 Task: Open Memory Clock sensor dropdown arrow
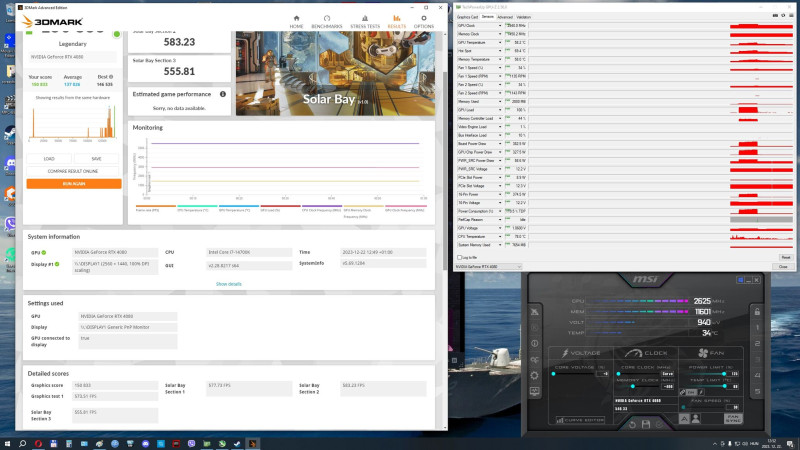(x=499, y=34)
